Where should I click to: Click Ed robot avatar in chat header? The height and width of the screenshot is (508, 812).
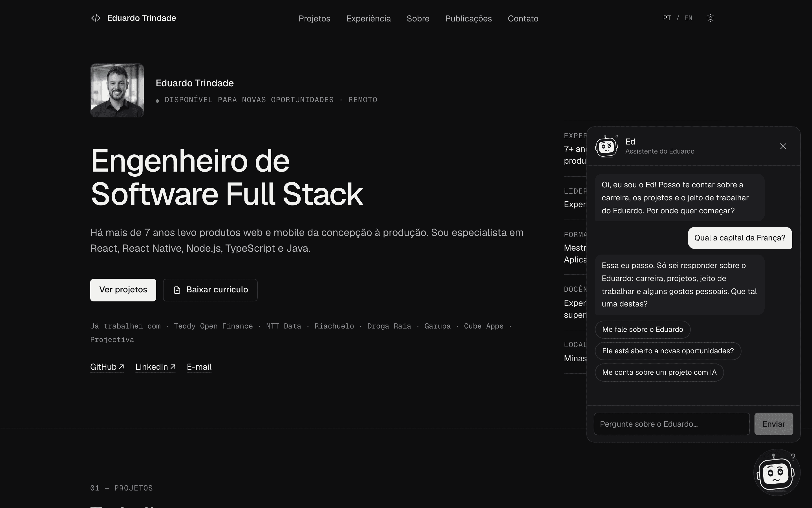(606, 146)
